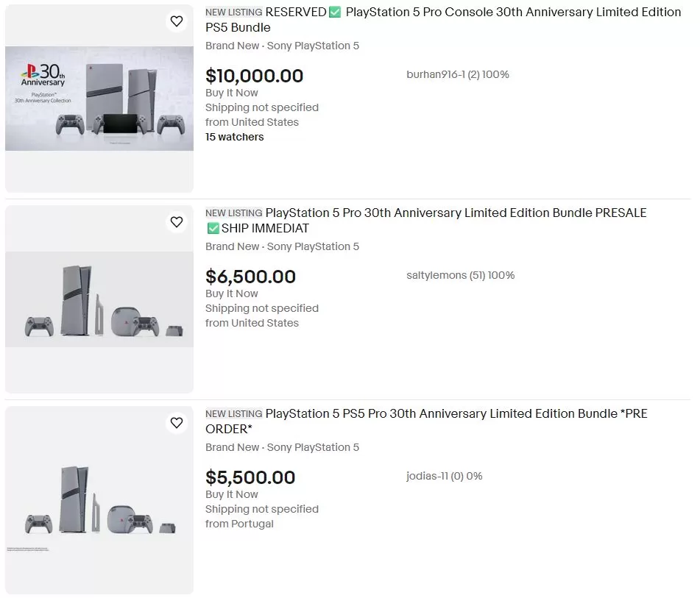Toggle watchlist heart on $6,500 listing
The image size is (700, 598).
[x=177, y=222]
